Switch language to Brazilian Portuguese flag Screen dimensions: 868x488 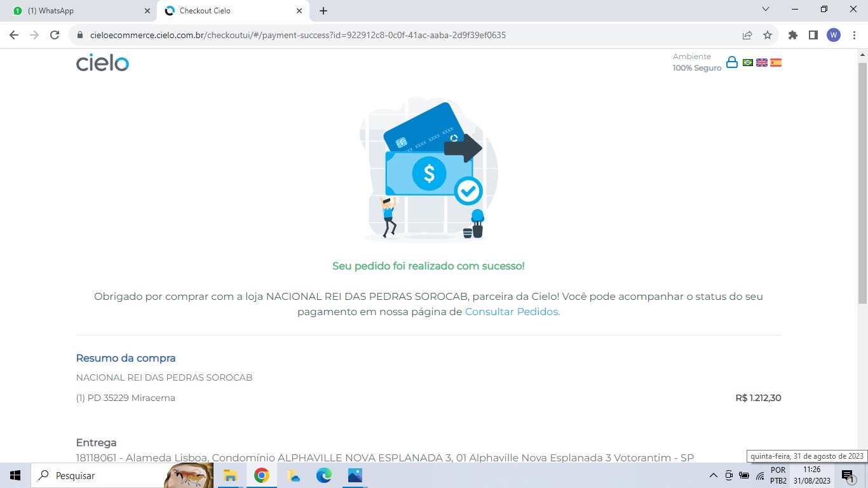[x=748, y=62]
